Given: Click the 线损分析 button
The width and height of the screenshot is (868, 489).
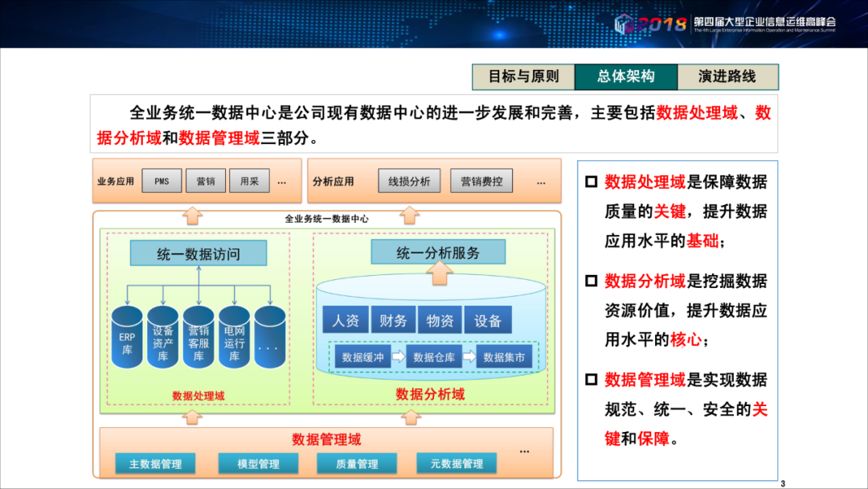Looking at the screenshot, I should coord(409,181).
